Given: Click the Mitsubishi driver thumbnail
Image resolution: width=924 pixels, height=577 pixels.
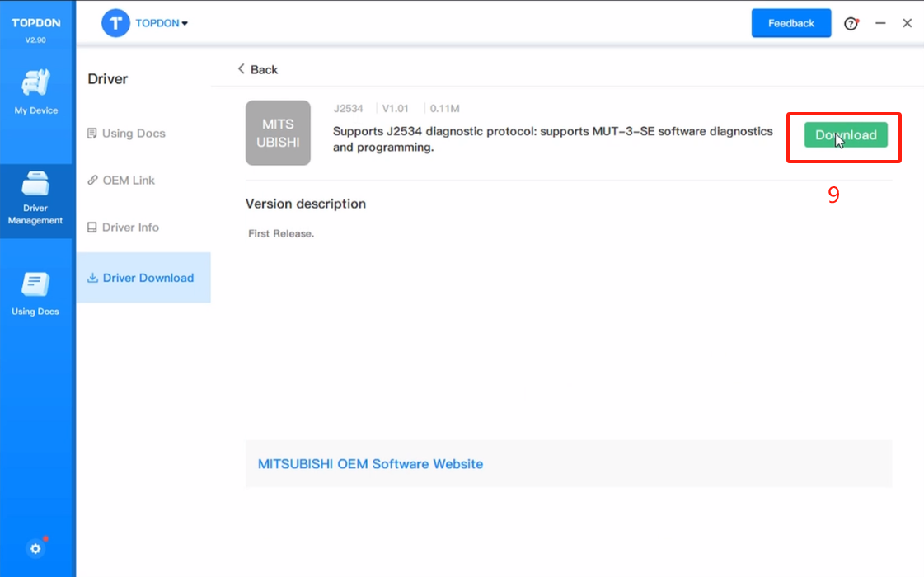Looking at the screenshot, I should click(x=278, y=133).
